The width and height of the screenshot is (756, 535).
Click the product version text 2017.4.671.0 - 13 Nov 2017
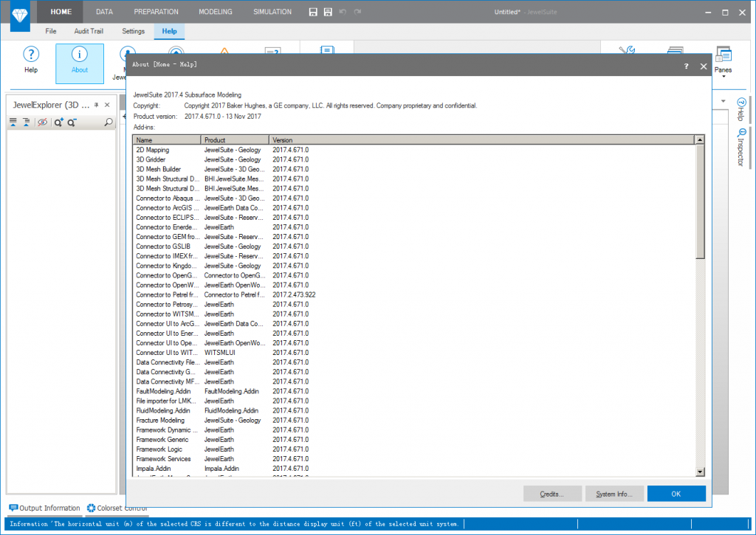point(223,116)
